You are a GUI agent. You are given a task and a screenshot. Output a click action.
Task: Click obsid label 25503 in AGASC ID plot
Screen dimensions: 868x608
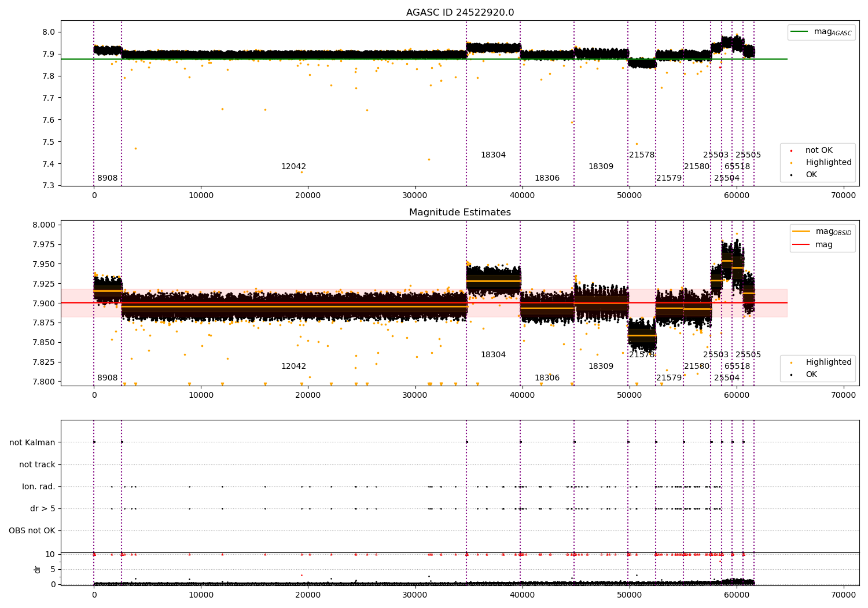point(716,155)
